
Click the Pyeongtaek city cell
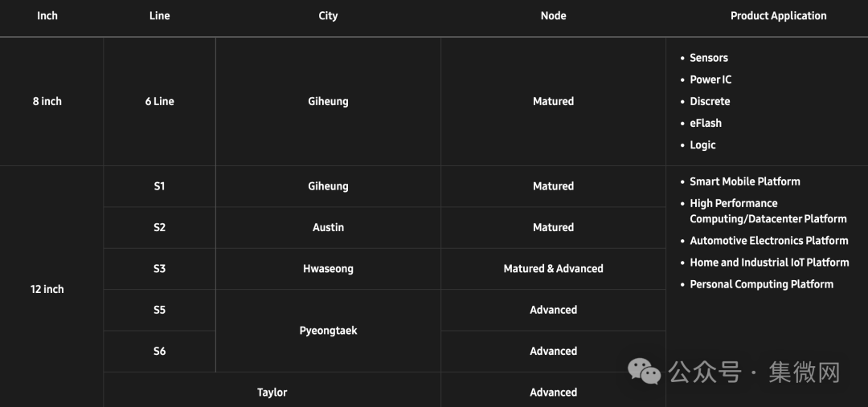pyautogui.click(x=328, y=330)
